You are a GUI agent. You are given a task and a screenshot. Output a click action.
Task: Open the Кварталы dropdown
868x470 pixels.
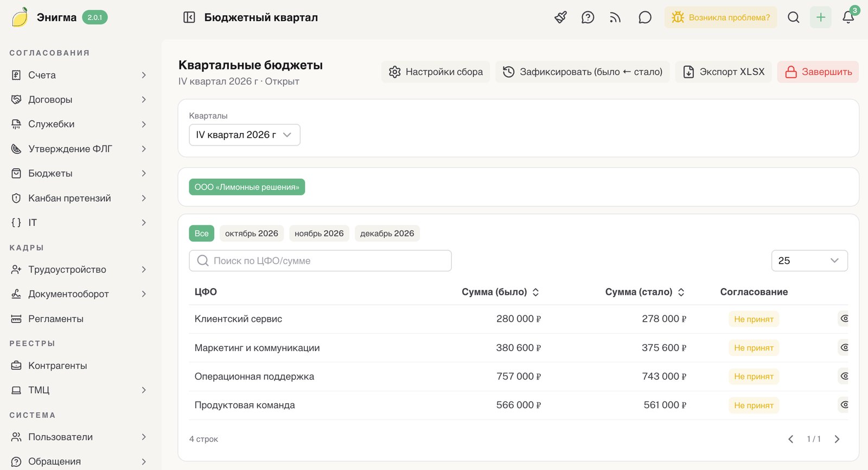pos(245,135)
